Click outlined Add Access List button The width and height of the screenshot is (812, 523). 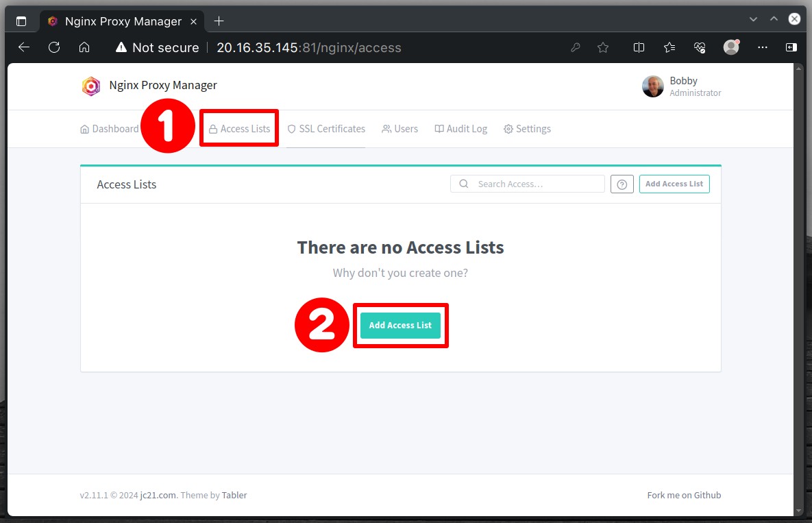click(x=674, y=184)
